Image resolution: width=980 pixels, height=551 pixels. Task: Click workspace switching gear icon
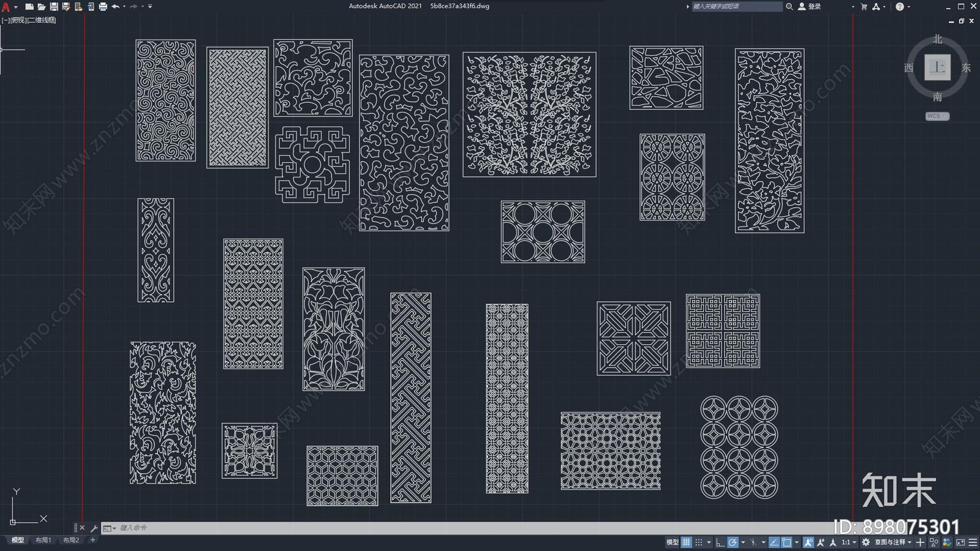(x=865, y=542)
